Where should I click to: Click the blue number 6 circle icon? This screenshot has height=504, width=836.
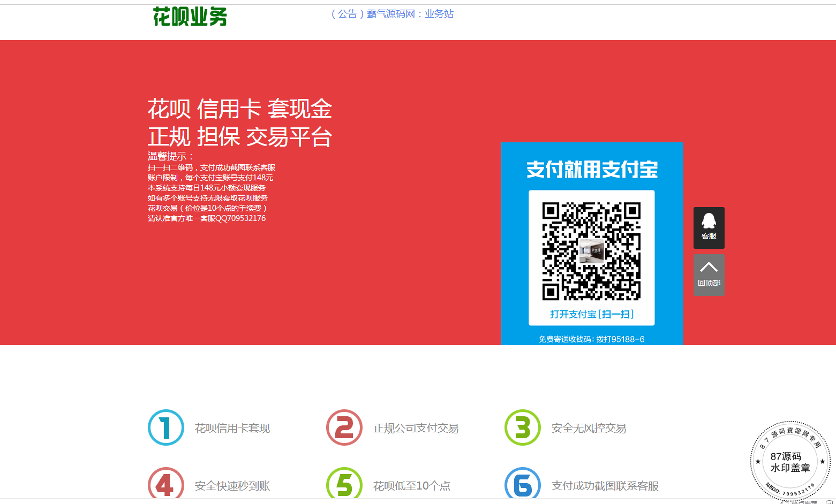[x=523, y=484]
